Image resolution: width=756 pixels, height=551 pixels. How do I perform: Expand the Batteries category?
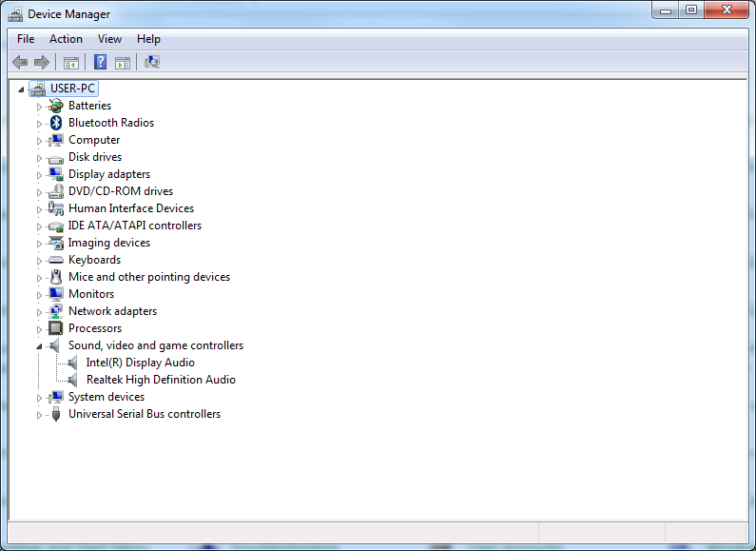[x=39, y=107]
